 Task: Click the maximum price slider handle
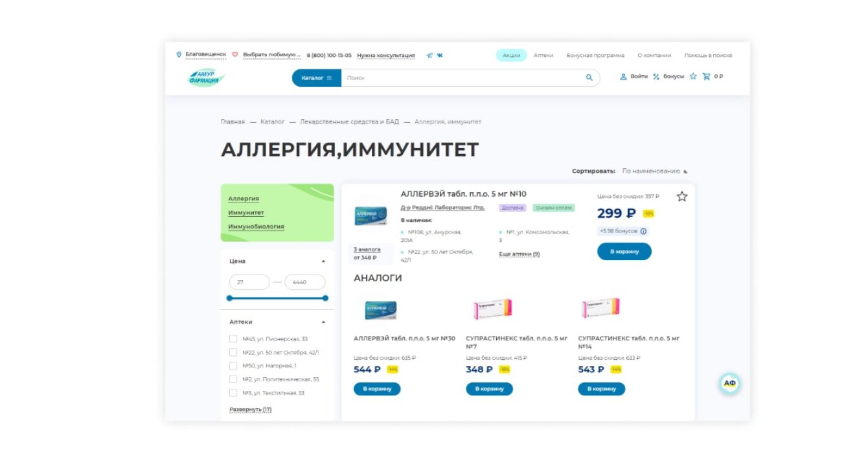pos(325,298)
